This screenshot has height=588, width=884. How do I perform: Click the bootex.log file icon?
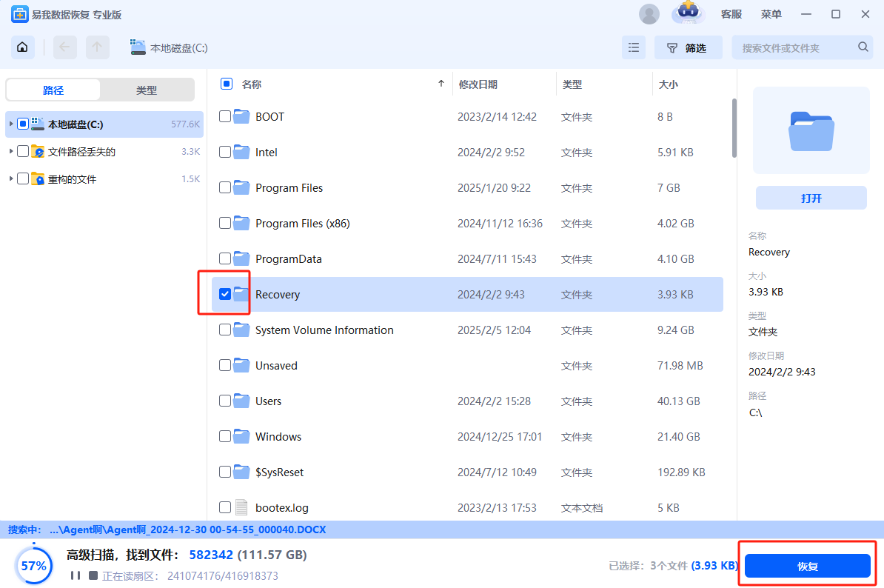(241, 507)
